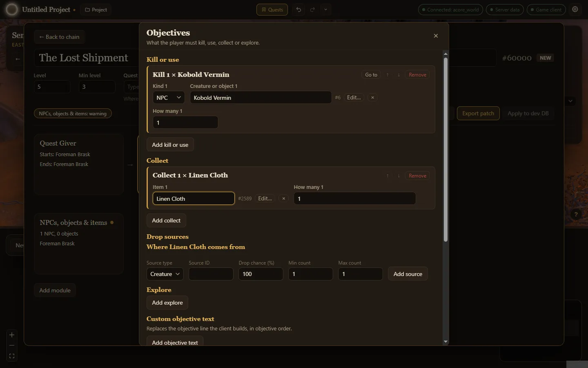Viewport: 588px width, 368px height.
Task: Click the Objectives dialog scrollbar thumb
Action: tap(445, 150)
